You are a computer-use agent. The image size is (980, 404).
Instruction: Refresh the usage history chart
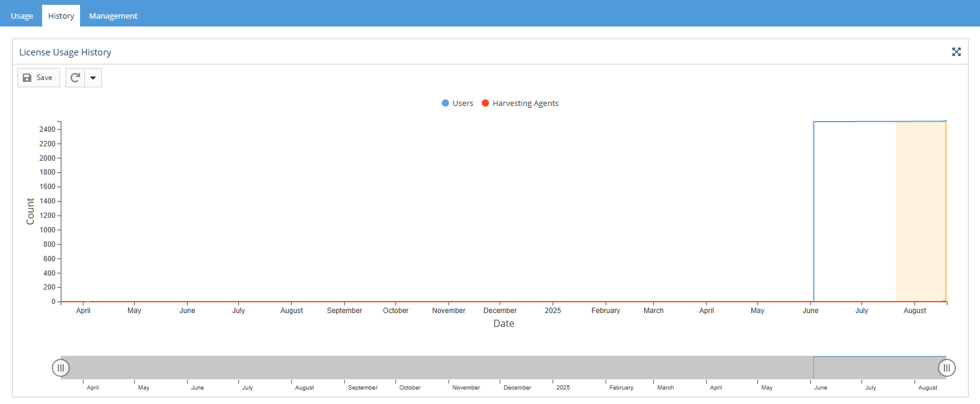(75, 78)
